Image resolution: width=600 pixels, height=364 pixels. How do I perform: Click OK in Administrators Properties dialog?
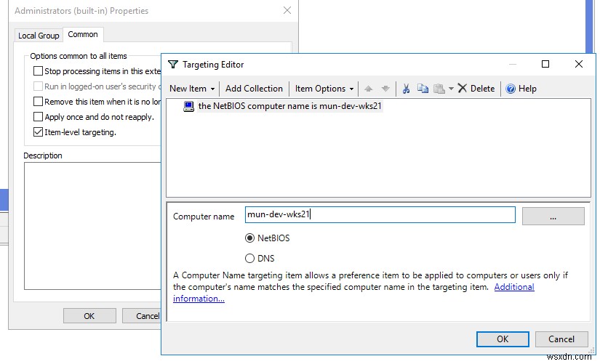point(89,316)
